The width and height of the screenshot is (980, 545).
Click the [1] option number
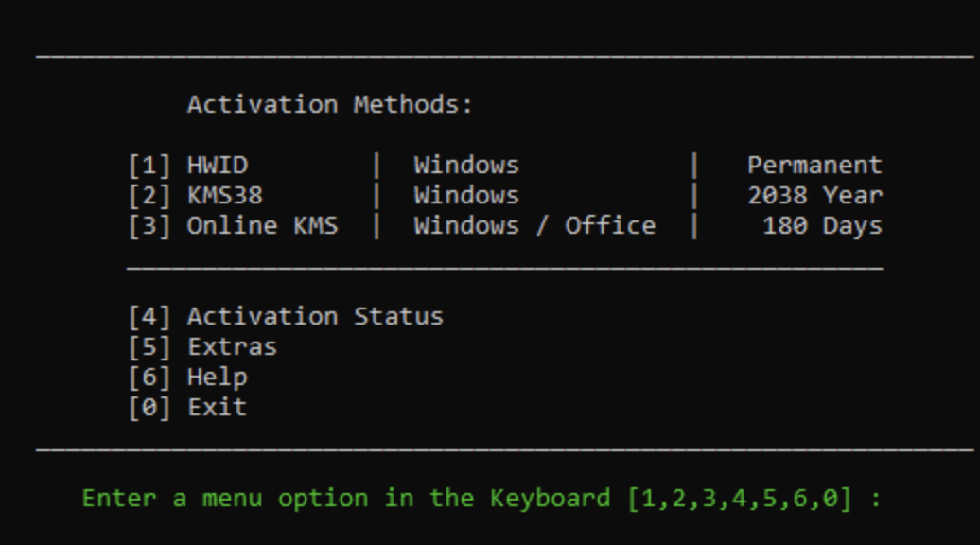click(149, 166)
